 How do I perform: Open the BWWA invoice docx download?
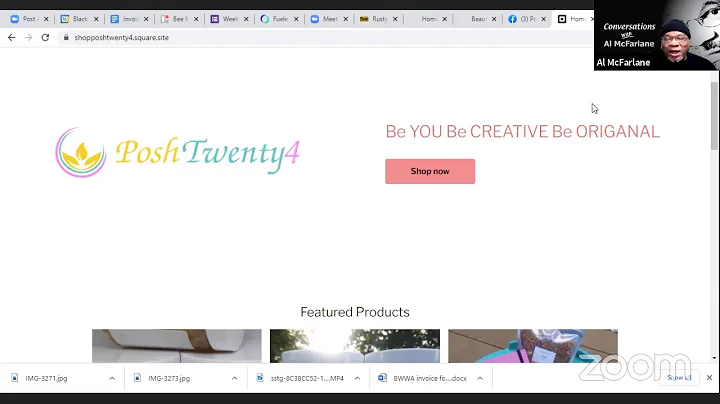point(430,378)
